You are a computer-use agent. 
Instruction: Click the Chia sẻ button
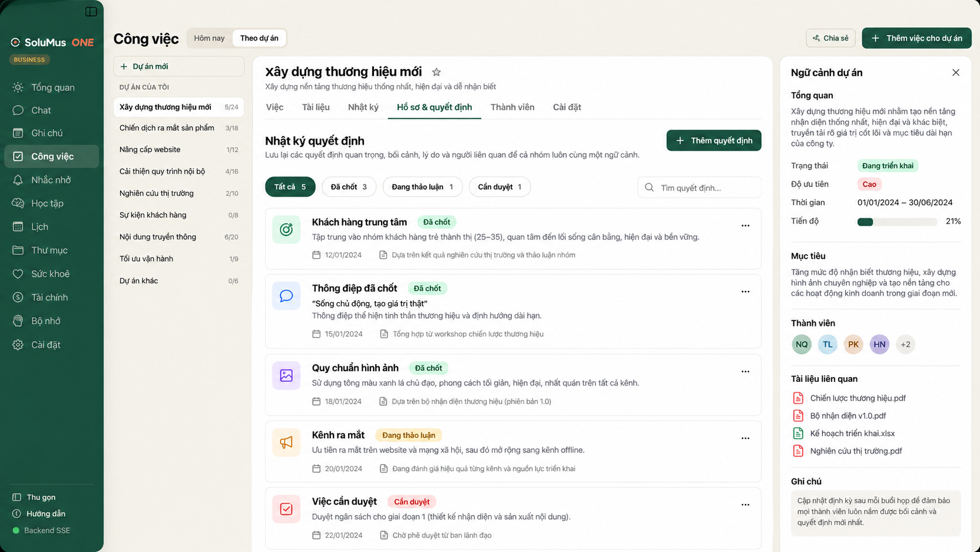pos(831,38)
